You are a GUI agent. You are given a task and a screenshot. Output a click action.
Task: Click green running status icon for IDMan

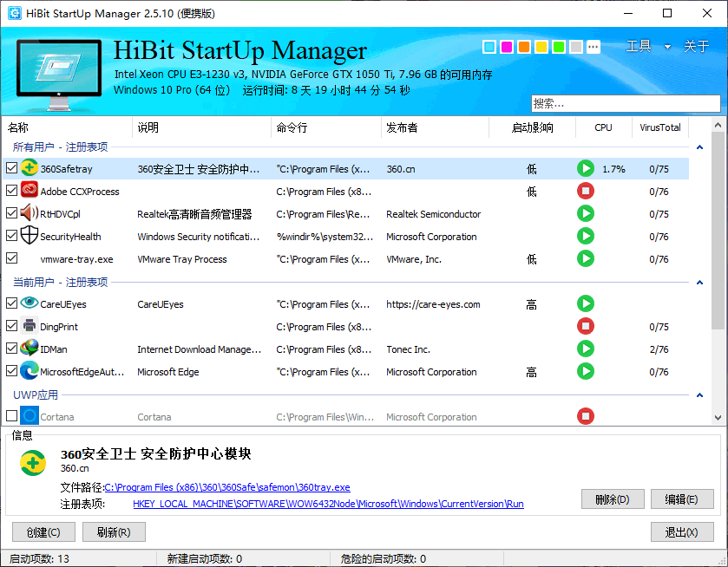586,349
